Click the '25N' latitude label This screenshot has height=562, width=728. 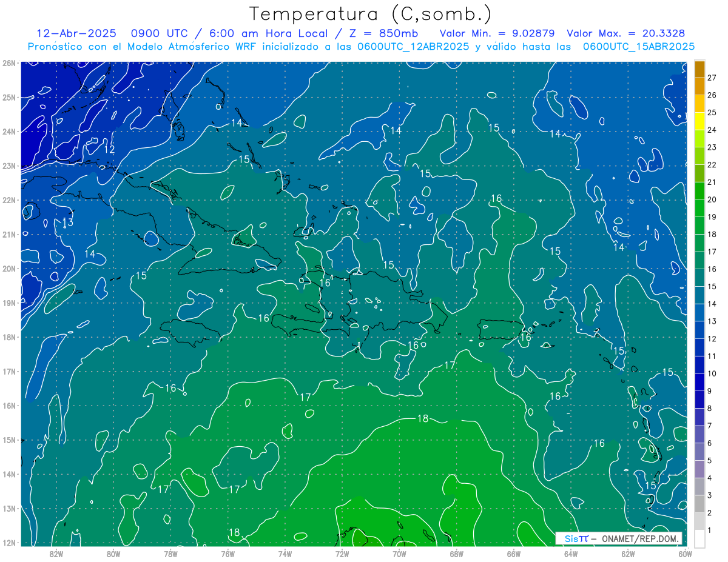pyautogui.click(x=8, y=97)
